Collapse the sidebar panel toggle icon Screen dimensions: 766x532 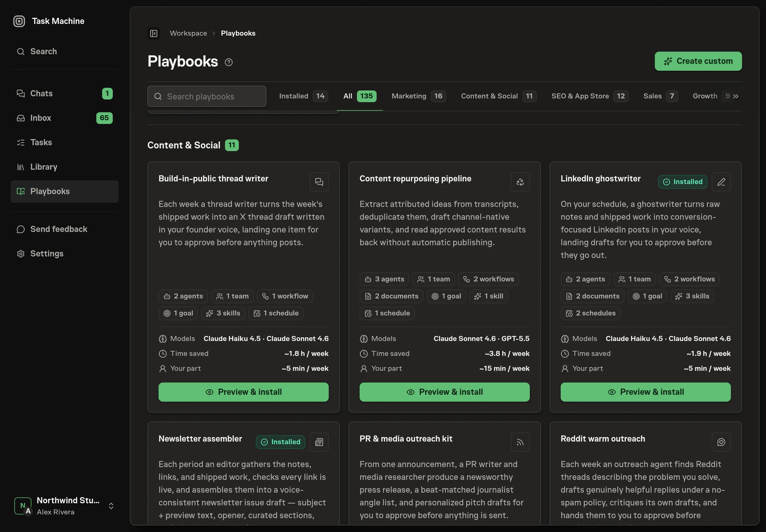coord(154,33)
